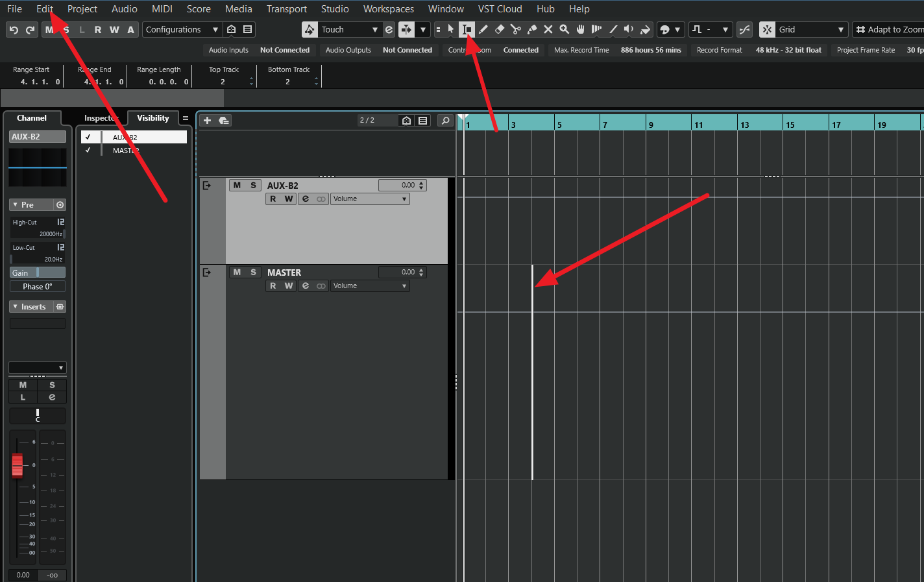Viewport: 924px width, 582px height.
Task: Adjust the Gain slider in the channel strip
Action: tap(37, 272)
